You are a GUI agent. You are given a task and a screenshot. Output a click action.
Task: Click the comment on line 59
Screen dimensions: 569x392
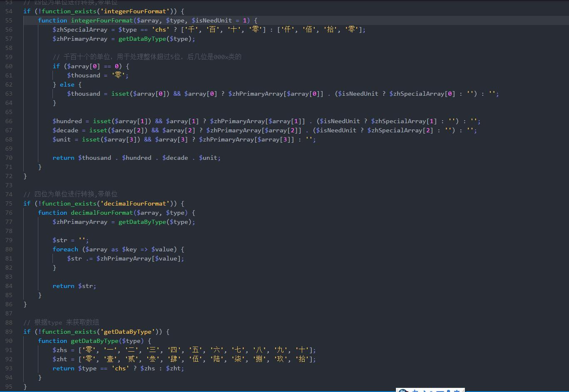[147, 57]
